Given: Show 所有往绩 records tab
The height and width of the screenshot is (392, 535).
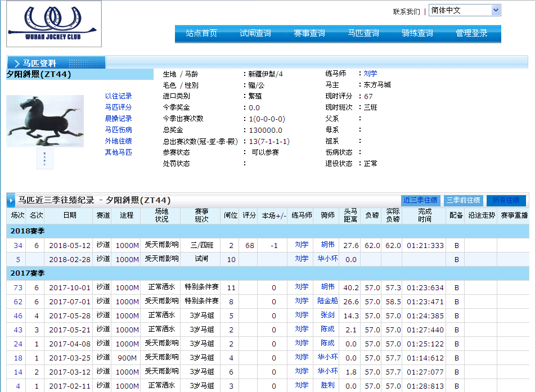Looking at the screenshot, I should (x=506, y=200).
